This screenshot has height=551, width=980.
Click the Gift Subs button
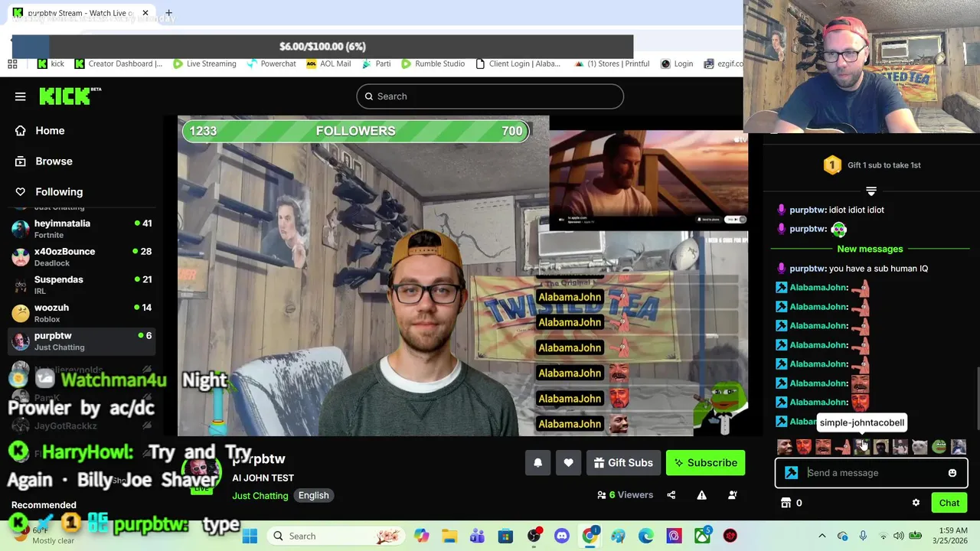pyautogui.click(x=623, y=463)
